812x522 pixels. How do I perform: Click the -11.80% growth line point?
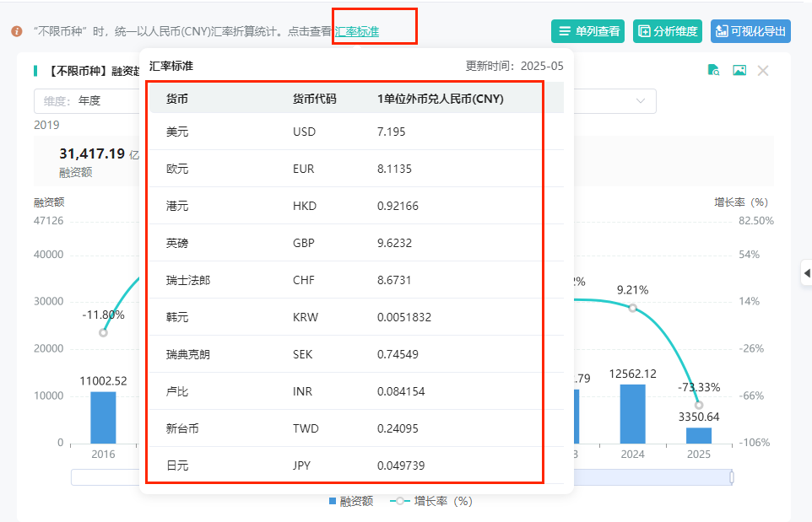(103, 332)
